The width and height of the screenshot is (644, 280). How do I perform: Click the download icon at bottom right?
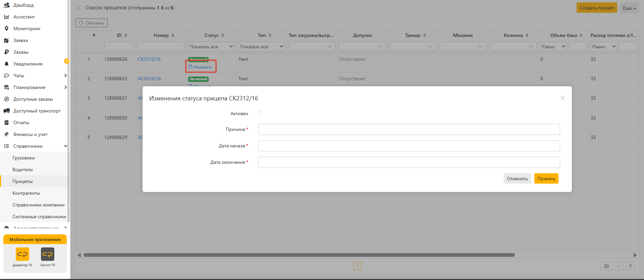tap(630, 266)
